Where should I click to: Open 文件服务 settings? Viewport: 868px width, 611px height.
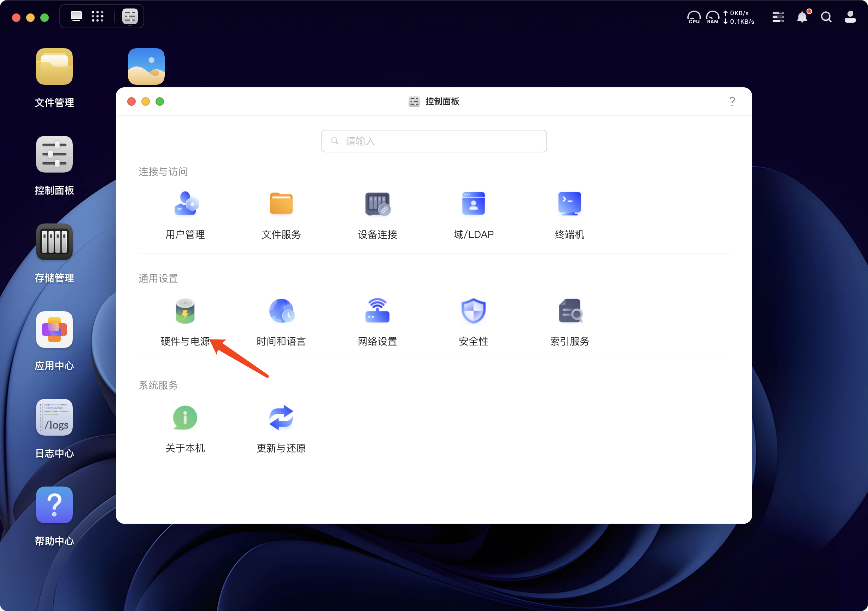point(281,215)
